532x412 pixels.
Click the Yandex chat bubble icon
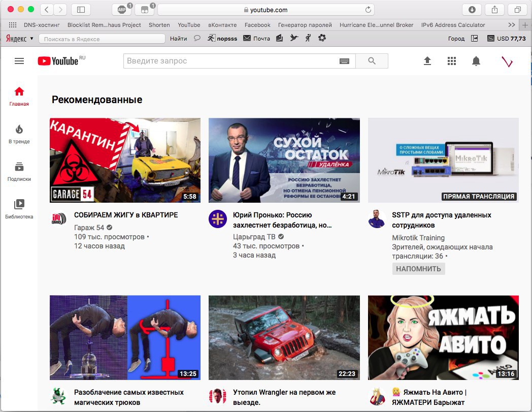point(197,38)
